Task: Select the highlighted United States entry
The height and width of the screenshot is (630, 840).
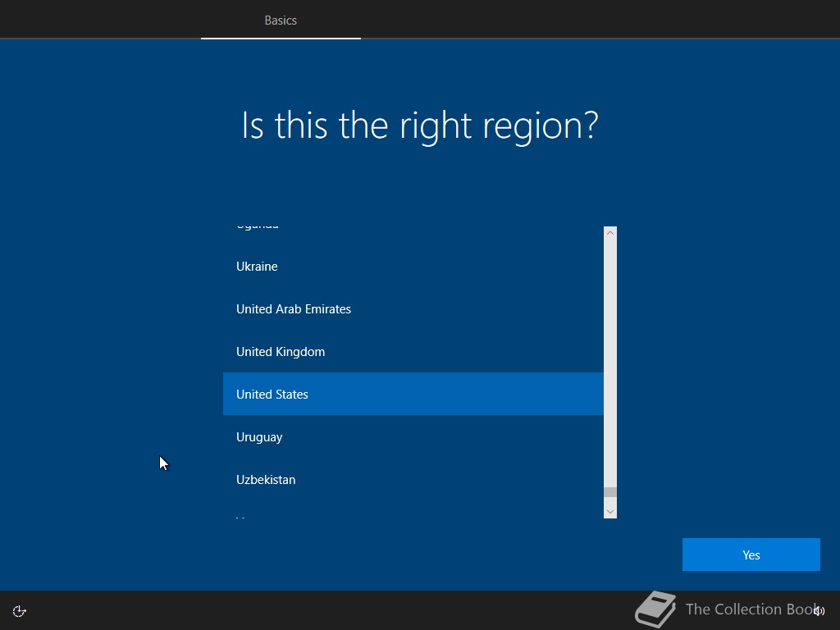Action: coord(413,394)
